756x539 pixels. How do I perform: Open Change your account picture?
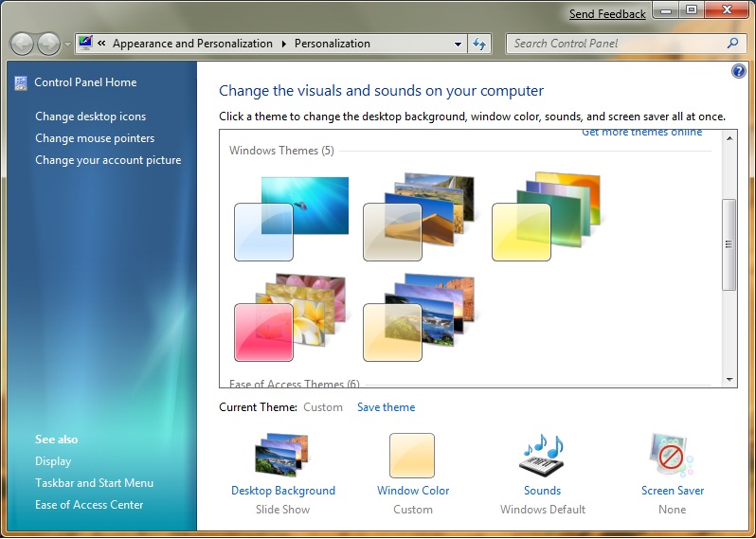click(108, 160)
